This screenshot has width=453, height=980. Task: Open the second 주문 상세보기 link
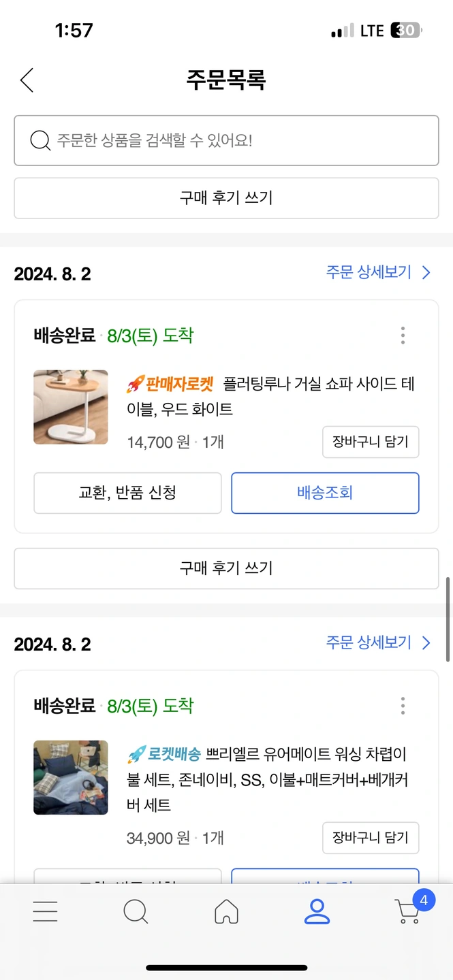click(x=378, y=643)
